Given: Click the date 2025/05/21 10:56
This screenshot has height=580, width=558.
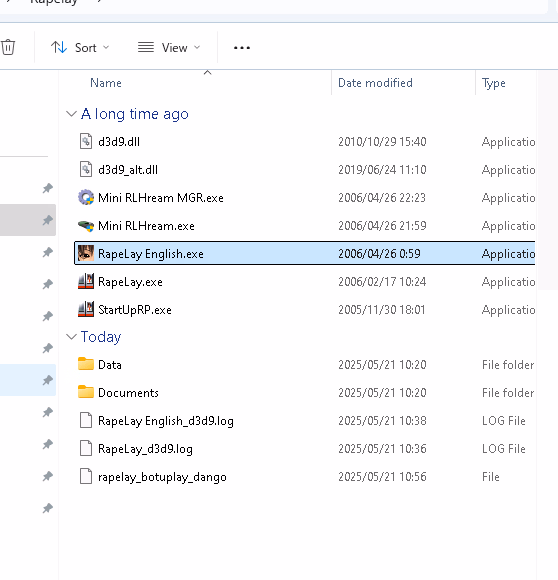Looking at the screenshot, I should (x=382, y=477).
